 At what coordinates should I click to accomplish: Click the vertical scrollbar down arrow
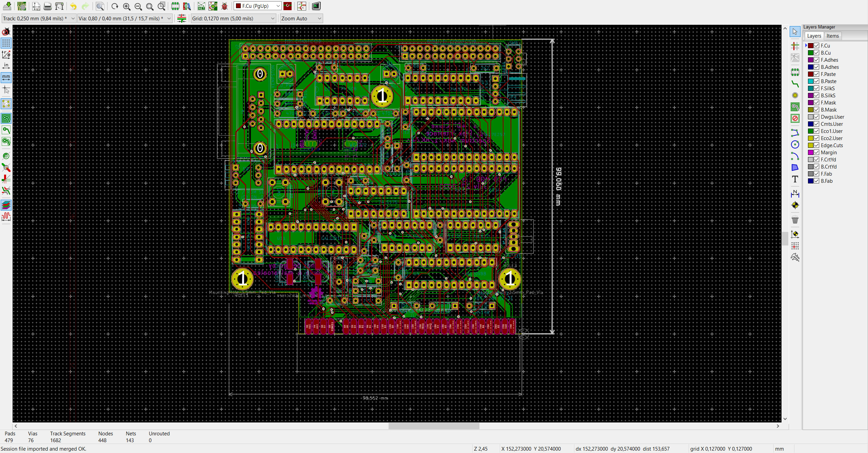tap(785, 419)
